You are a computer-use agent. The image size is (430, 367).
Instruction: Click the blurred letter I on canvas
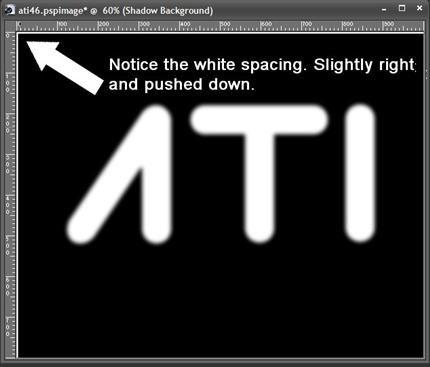click(360, 173)
